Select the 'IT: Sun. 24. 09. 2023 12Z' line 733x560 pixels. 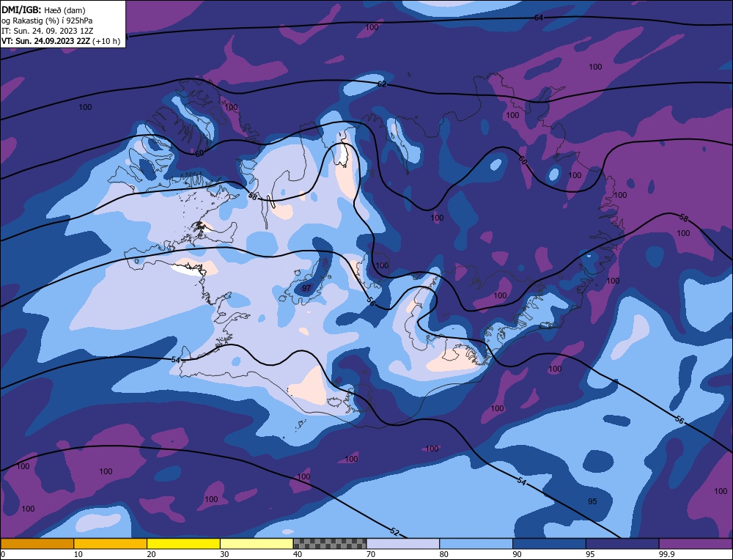tap(47, 31)
